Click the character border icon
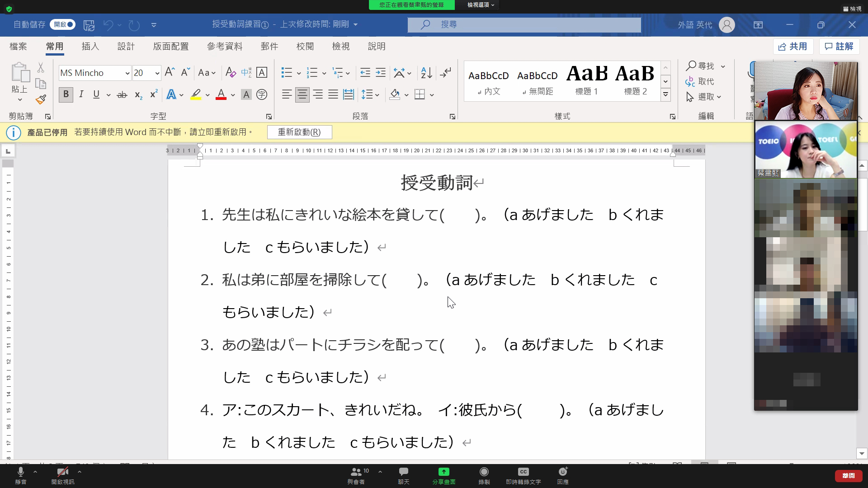The width and height of the screenshot is (868, 488). pyautogui.click(x=262, y=72)
